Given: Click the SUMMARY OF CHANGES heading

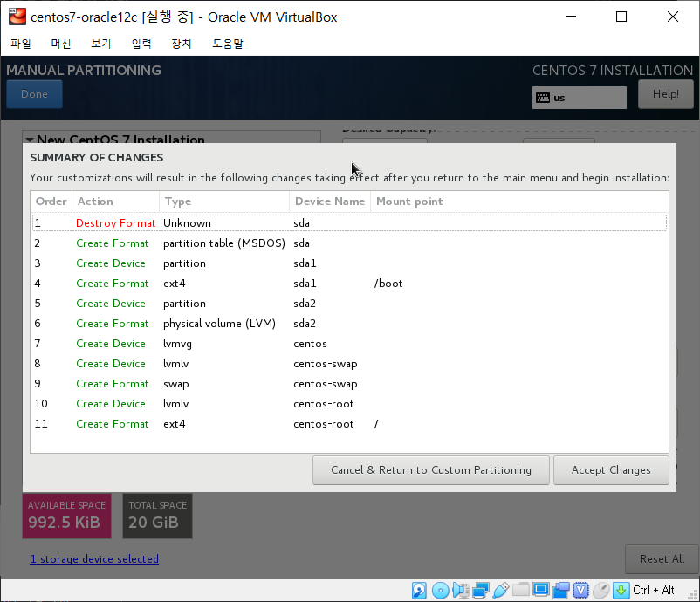Looking at the screenshot, I should click(96, 158).
